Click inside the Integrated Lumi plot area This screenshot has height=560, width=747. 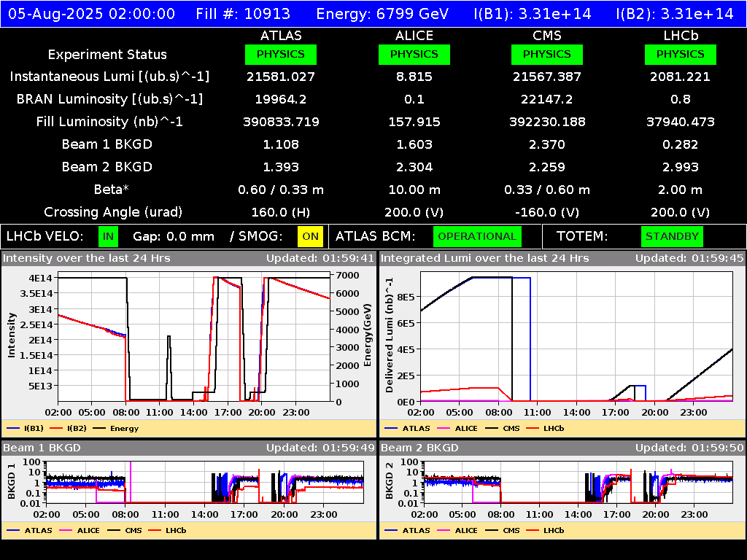(x=576, y=337)
